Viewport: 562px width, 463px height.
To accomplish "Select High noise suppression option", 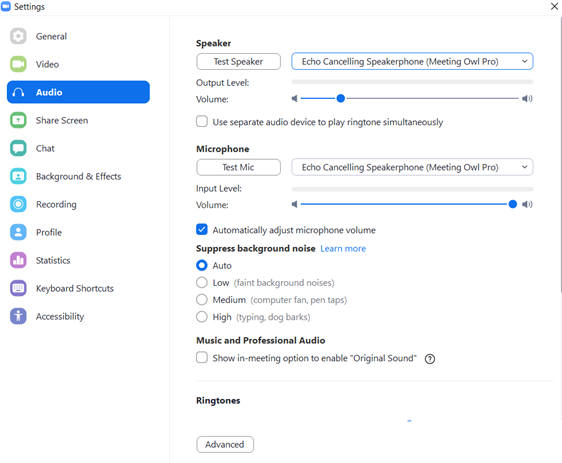I will tap(202, 317).
